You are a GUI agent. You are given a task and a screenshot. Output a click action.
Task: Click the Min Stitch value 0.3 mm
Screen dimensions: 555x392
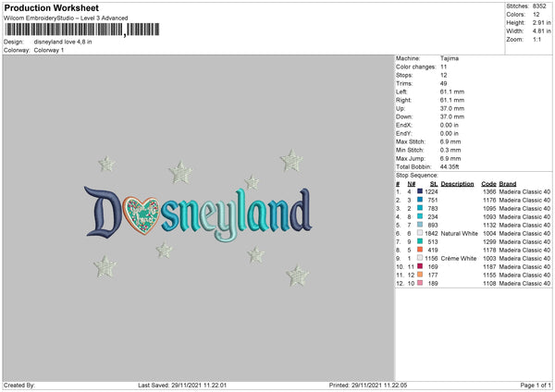point(450,150)
